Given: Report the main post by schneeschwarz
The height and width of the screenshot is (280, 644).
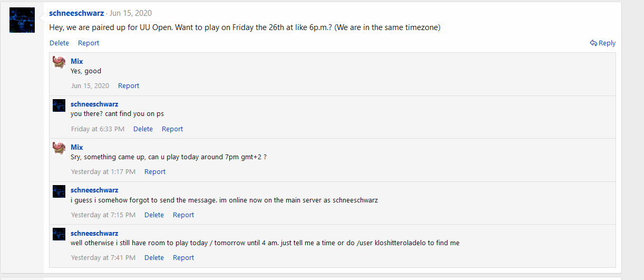Looking at the screenshot, I should coord(89,43).
